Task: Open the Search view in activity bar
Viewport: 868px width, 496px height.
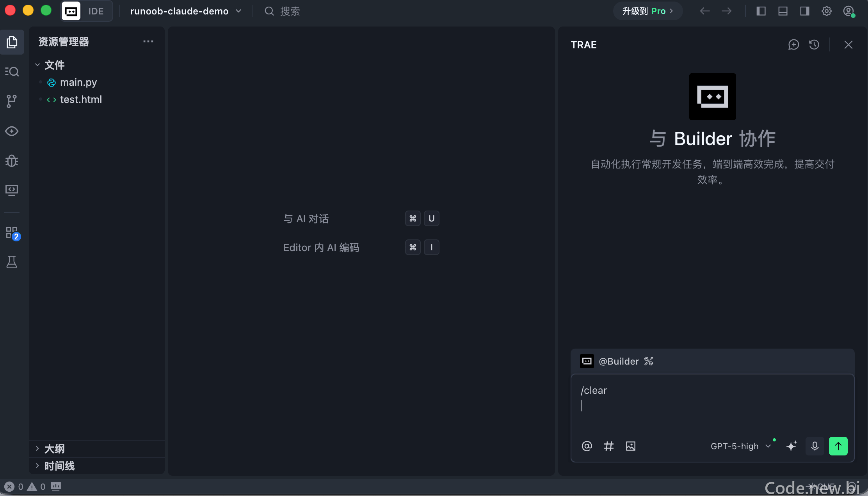Action: click(x=12, y=72)
